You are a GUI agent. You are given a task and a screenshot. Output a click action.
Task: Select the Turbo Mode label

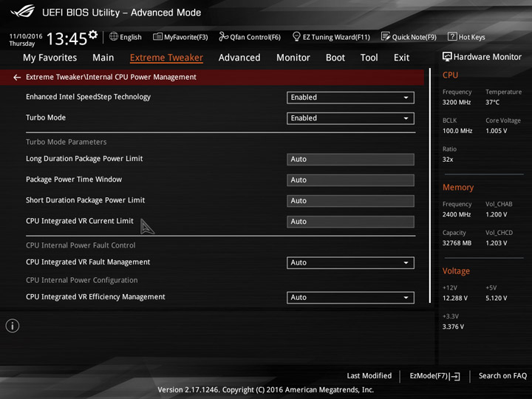(x=46, y=117)
